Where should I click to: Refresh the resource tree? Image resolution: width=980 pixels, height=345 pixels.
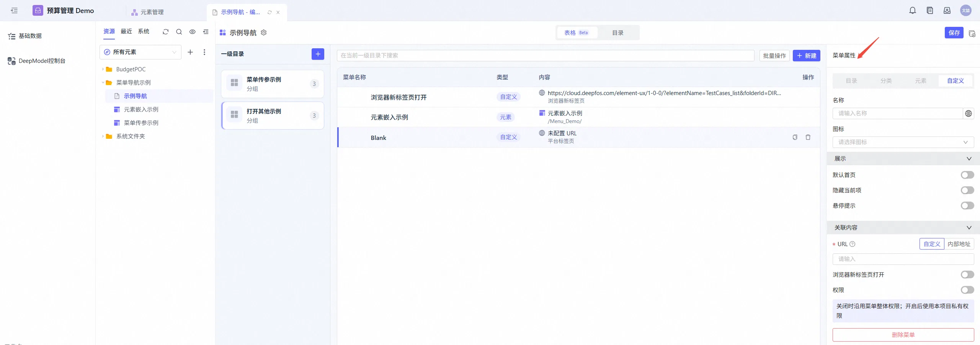(x=165, y=32)
